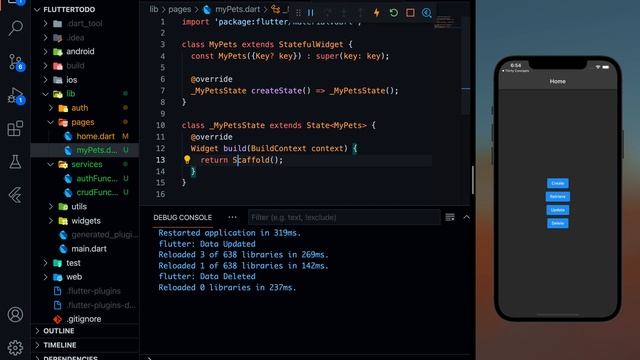Open the Manage gear settings
The height and width of the screenshot is (360, 640).
16,347
